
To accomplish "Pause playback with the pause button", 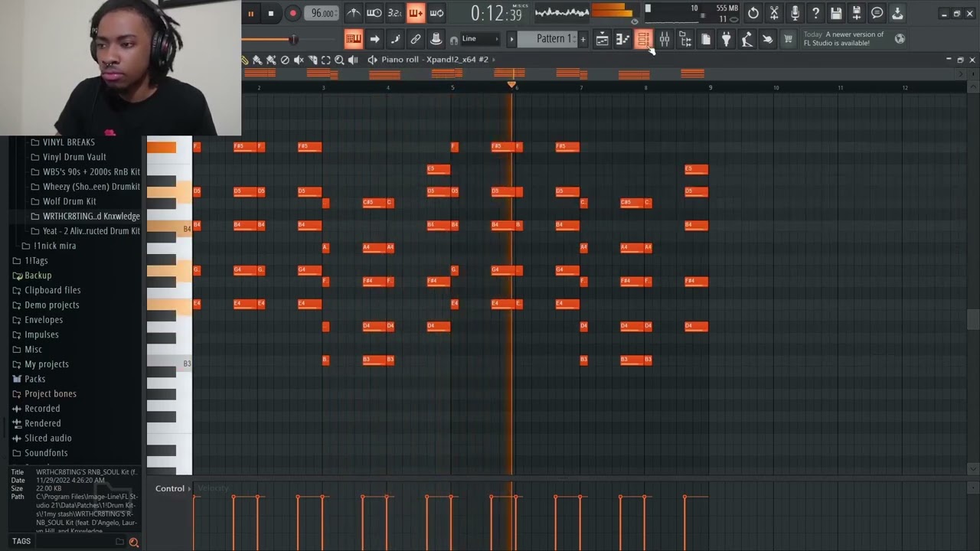I will pos(250,13).
